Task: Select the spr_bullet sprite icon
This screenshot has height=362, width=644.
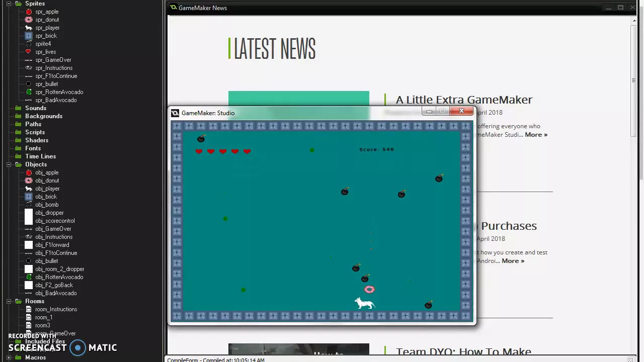Action: pos(29,84)
